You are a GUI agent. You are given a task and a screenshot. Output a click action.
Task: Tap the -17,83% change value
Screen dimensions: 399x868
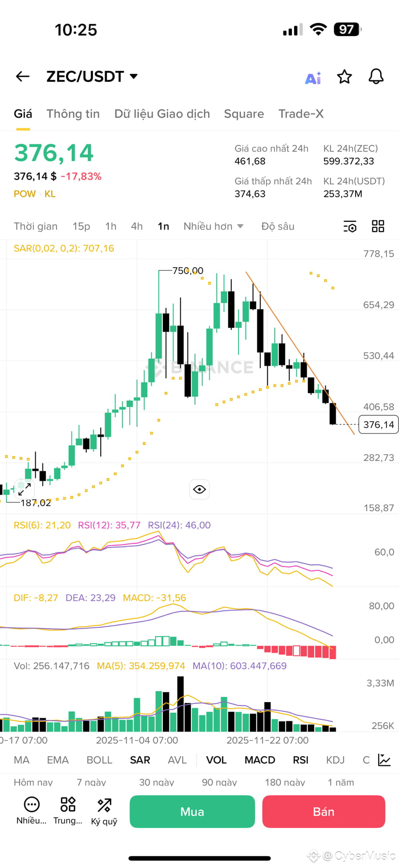81,176
